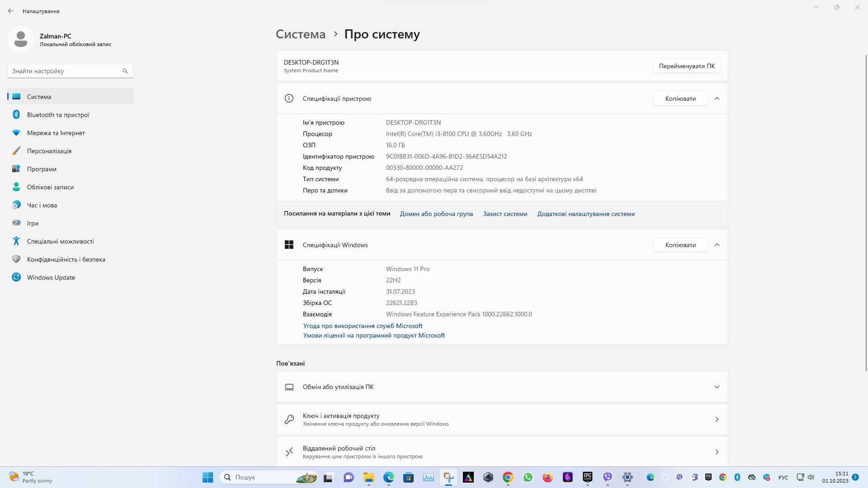Open Task View from the taskbar
The width and height of the screenshot is (868, 488).
point(328,477)
